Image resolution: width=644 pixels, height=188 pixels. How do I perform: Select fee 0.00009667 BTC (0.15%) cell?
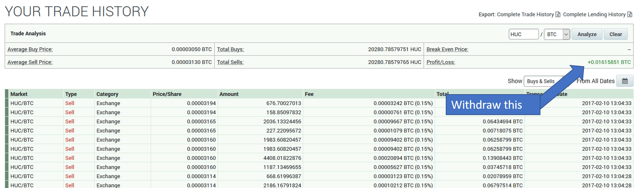pos(403,121)
